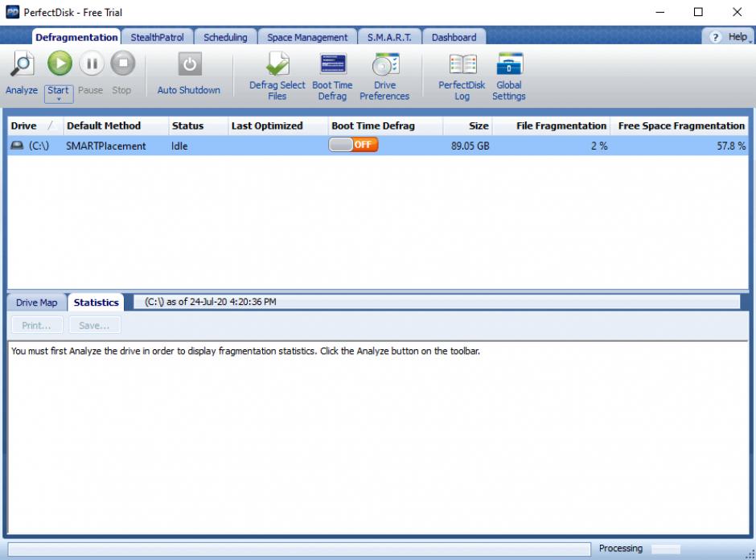The image size is (756, 560).
Task: Select the SMARTPlacement cell
Action: point(105,146)
